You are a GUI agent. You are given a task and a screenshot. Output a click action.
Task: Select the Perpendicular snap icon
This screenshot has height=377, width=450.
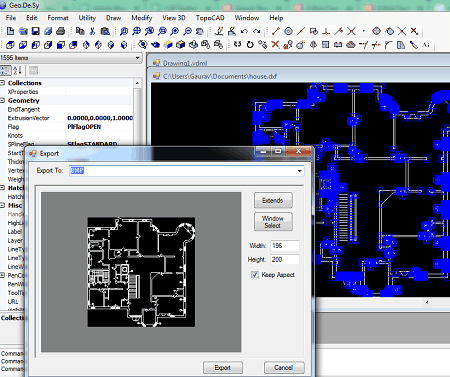point(326,31)
